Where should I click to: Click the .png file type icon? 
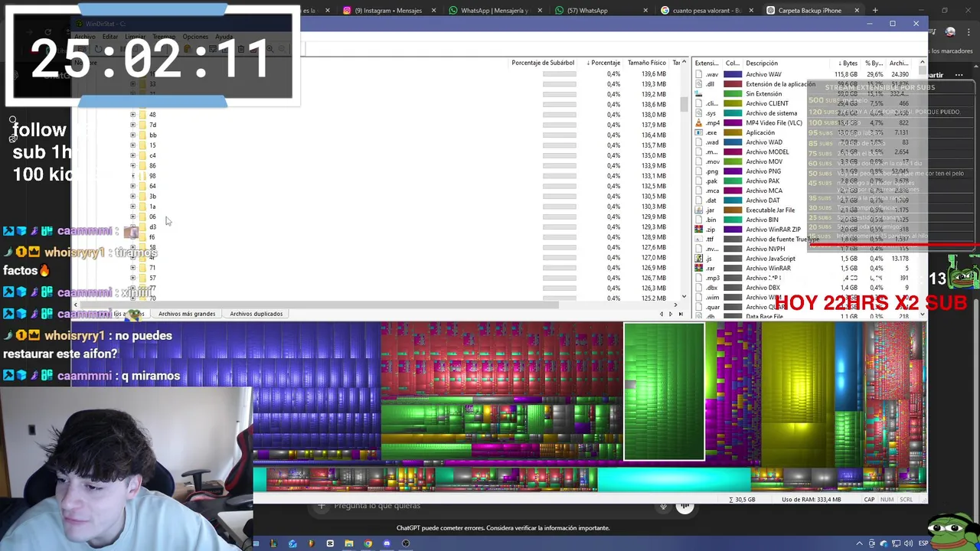(x=699, y=171)
